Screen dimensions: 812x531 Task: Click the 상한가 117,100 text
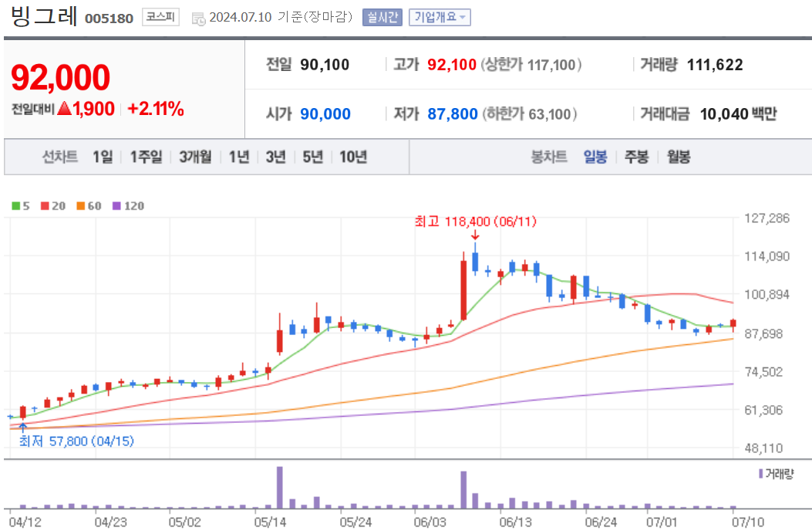(x=531, y=65)
